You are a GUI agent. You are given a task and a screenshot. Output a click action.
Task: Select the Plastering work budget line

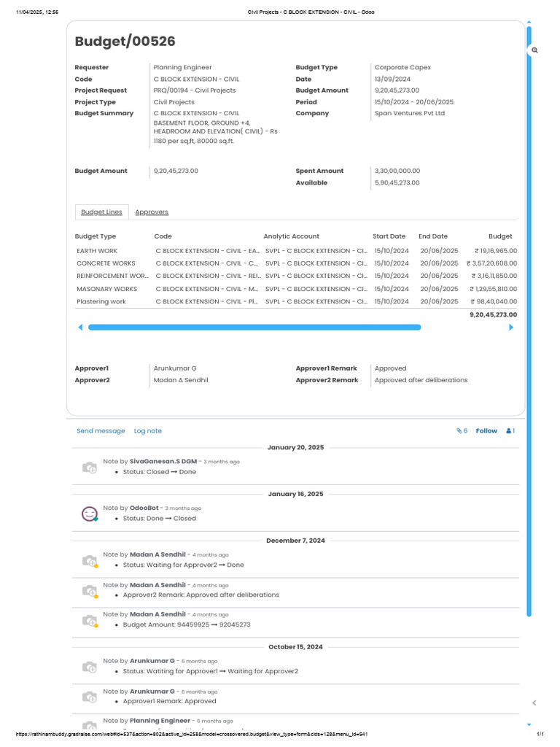pos(296,301)
